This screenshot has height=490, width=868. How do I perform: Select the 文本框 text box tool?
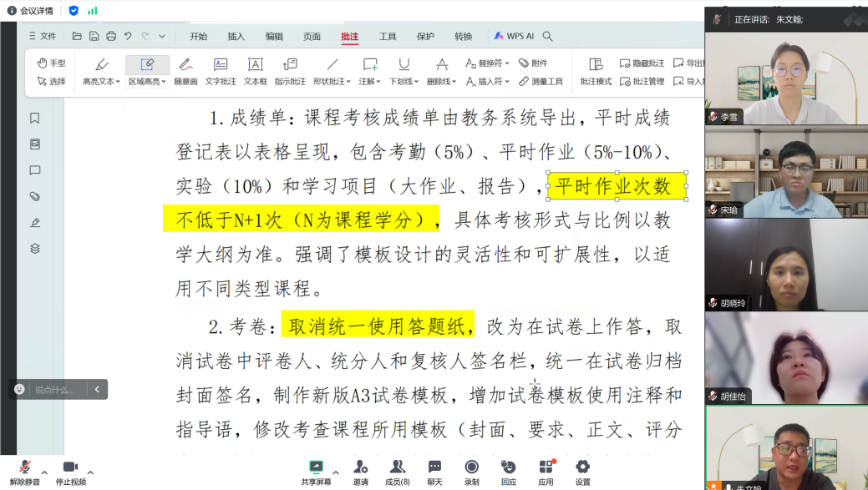click(256, 71)
